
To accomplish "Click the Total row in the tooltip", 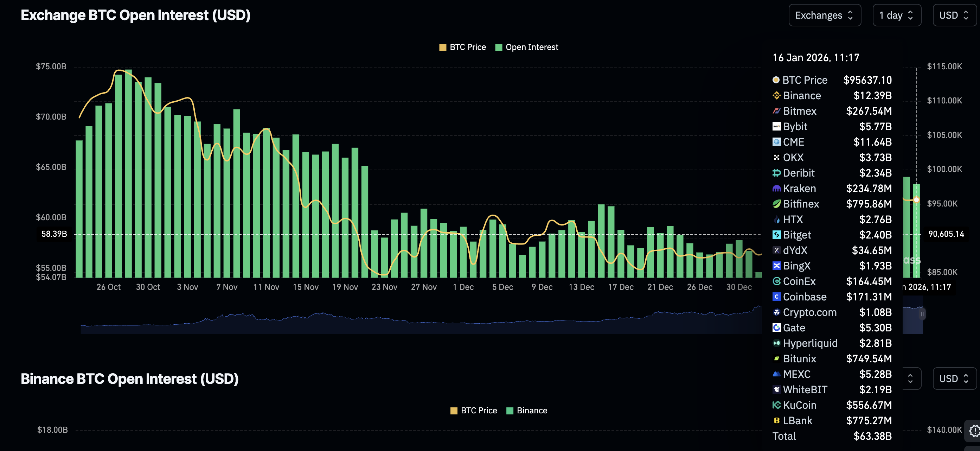I will [x=784, y=436].
